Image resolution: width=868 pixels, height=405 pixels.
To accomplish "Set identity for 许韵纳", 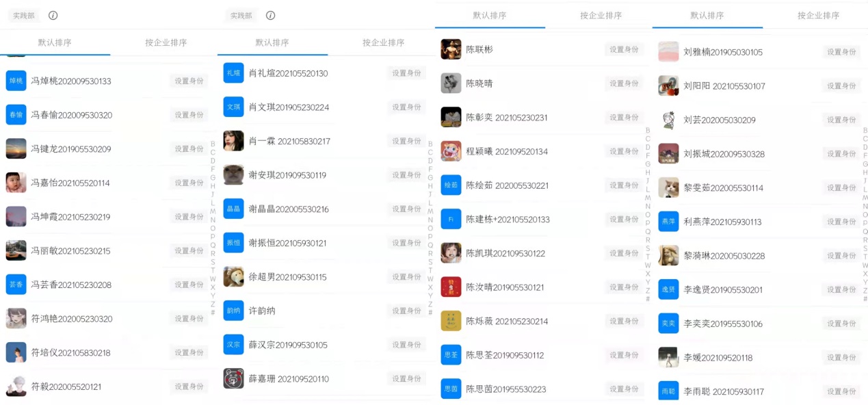I will click(406, 311).
